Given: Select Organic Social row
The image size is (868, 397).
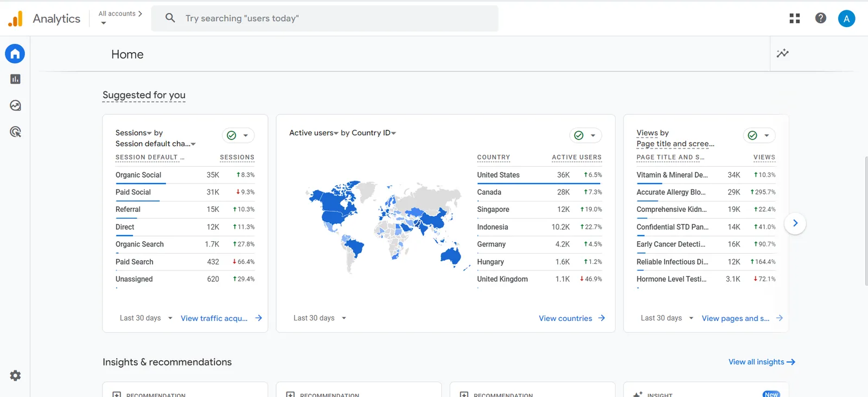Looking at the screenshot, I should coord(185,175).
